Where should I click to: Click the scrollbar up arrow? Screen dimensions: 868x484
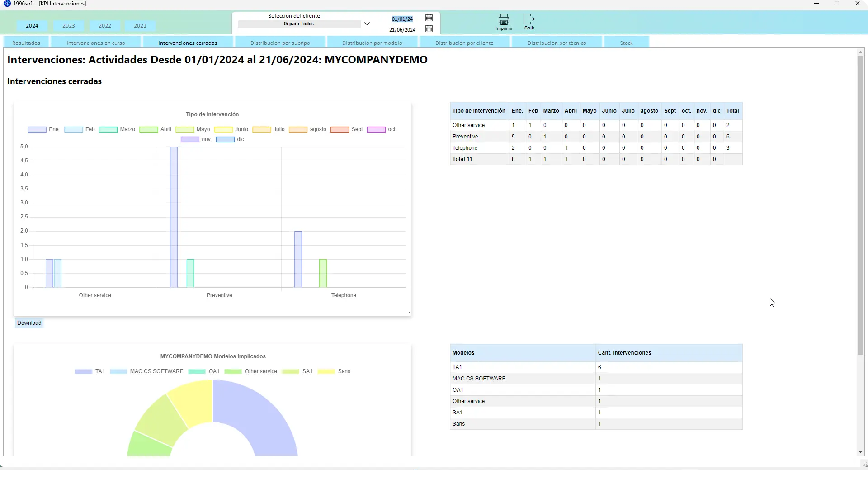(x=860, y=52)
